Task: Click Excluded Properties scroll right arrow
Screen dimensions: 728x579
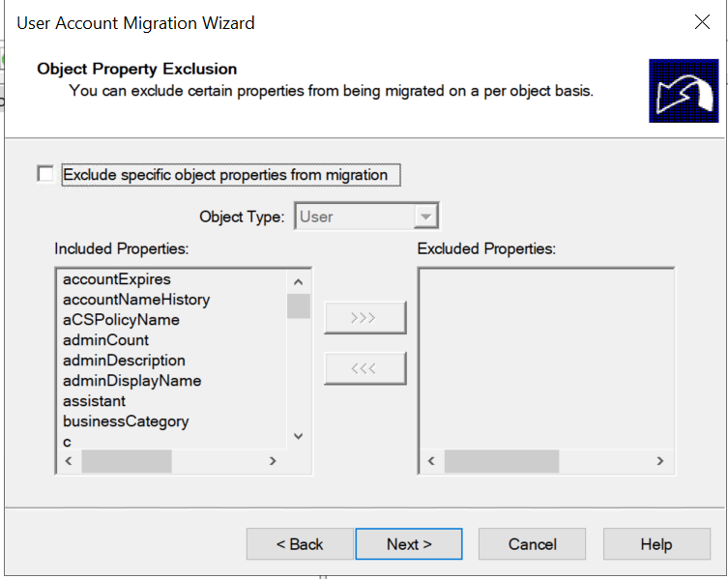Action: (660, 461)
